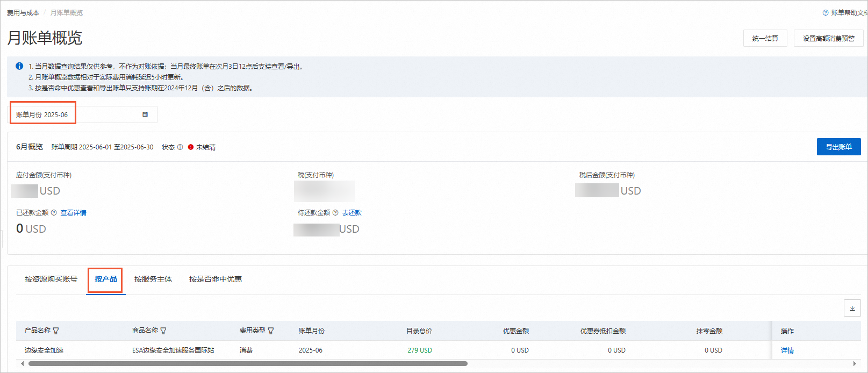868x373 pixels.
Task: Click the 优惠券抵扣金额 column header
Action: (603, 331)
